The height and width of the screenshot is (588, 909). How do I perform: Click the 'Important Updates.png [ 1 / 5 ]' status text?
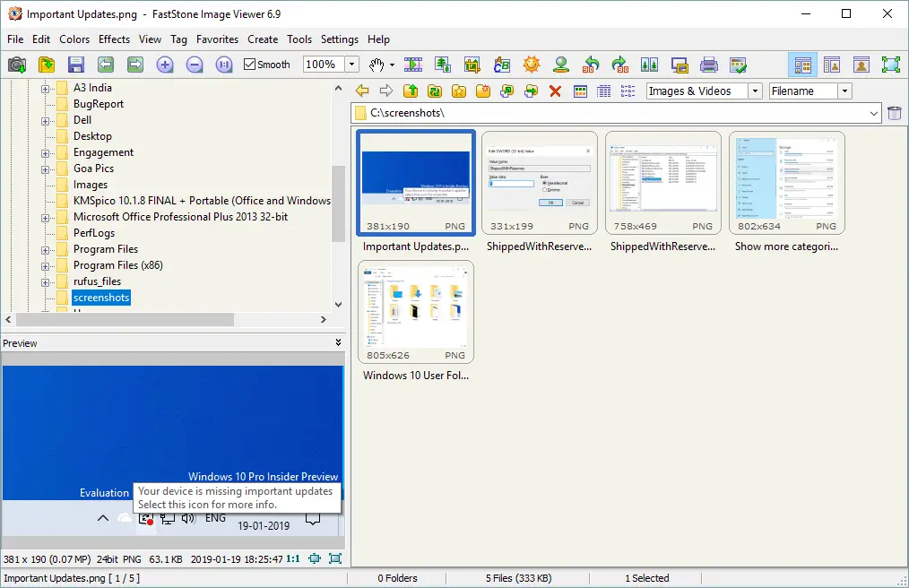[x=72, y=578]
